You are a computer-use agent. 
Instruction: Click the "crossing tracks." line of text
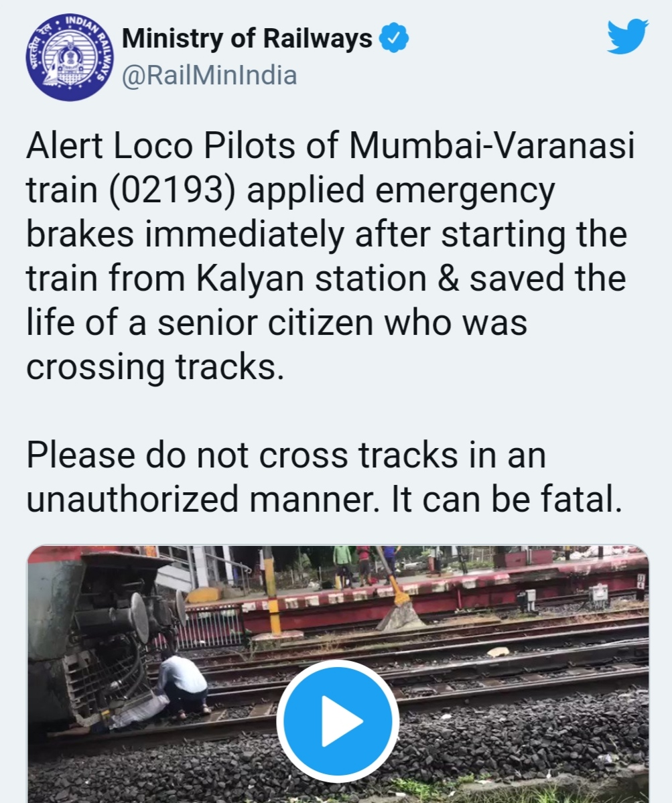coord(155,368)
